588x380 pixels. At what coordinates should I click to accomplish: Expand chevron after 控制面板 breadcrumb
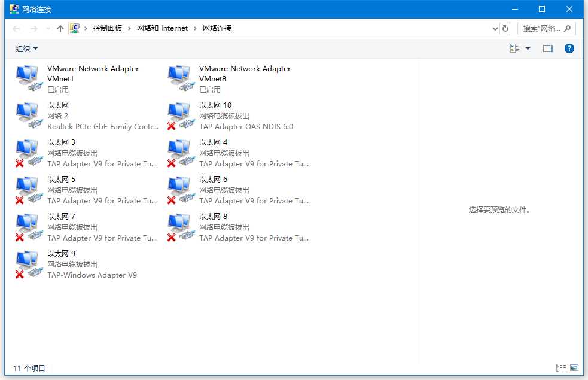pyautogui.click(x=129, y=29)
